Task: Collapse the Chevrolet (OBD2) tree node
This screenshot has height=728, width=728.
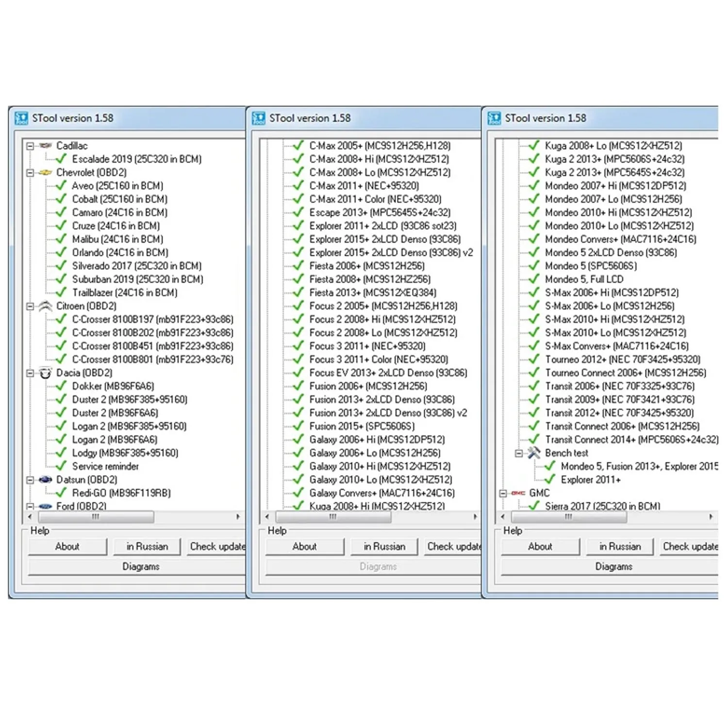Action: pyautogui.click(x=30, y=172)
